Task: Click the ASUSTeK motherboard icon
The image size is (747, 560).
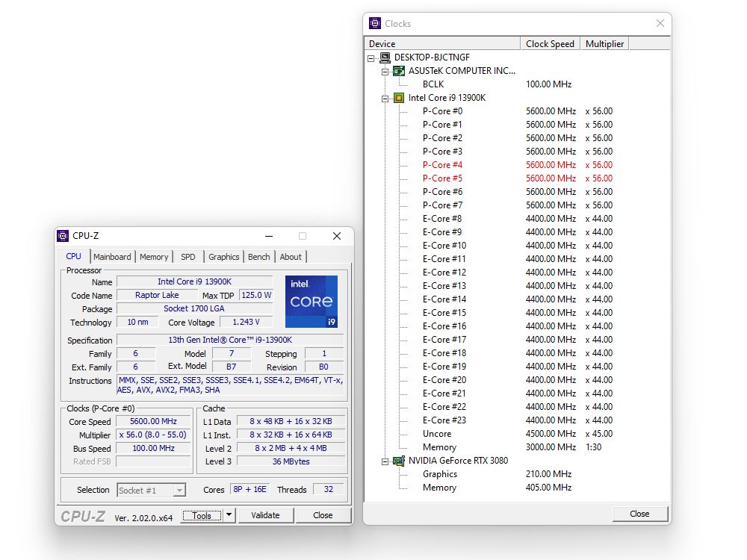Action: (x=399, y=71)
